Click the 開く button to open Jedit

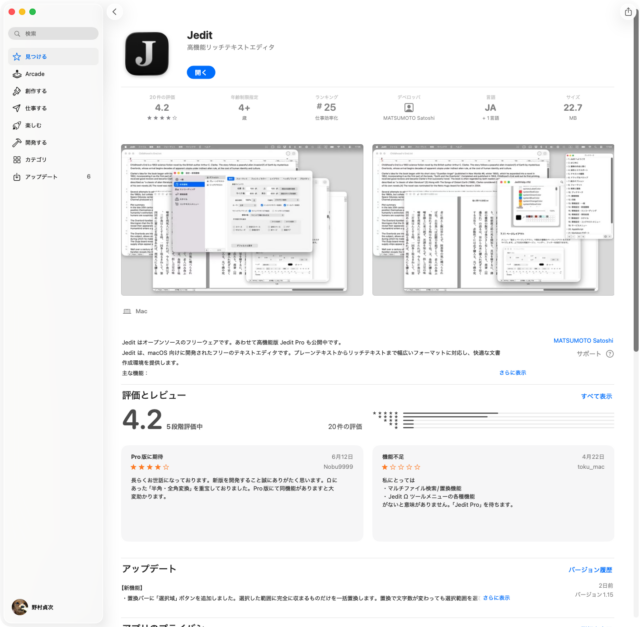(x=201, y=72)
